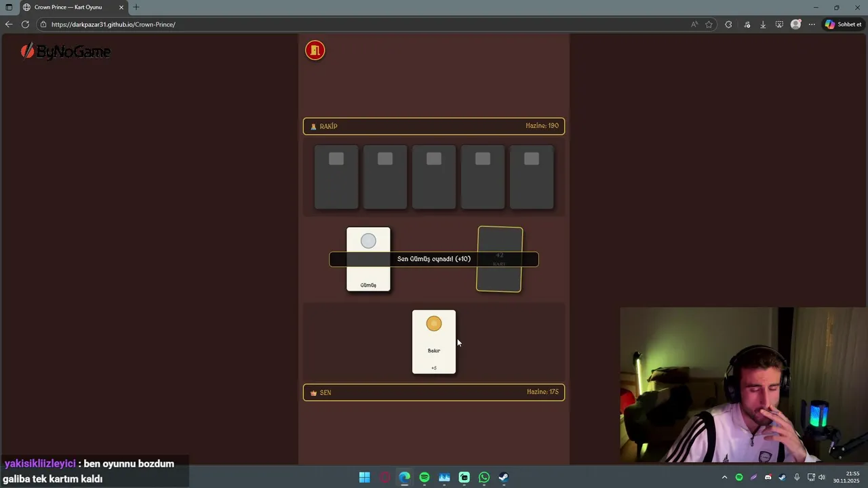This screenshot has height=488, width=868.
Task: Play the Bakır card in your hand
Action: [x=434, y=342]
